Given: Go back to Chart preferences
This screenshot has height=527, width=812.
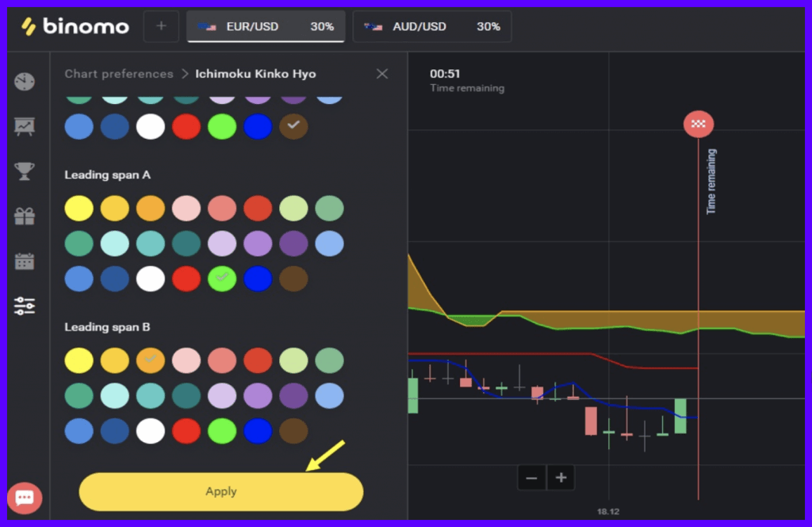Looking at the screenshot, I should (119, 73).
